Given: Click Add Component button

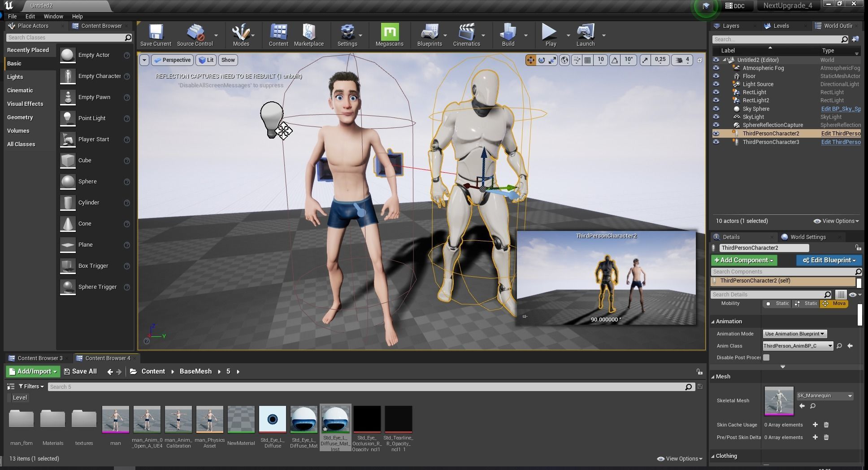Looking at the screenshot, I should 744,260.
